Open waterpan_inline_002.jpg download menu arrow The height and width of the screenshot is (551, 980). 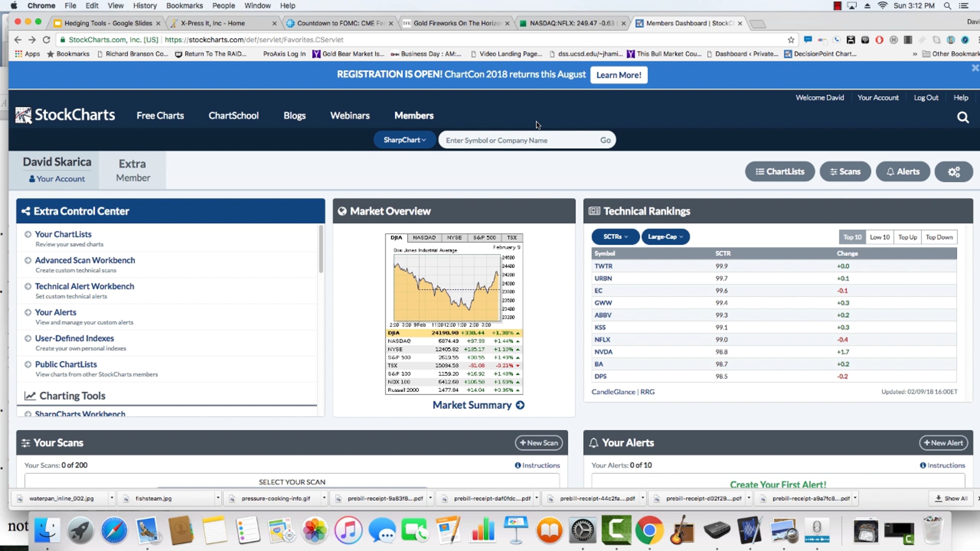coord(111,498)
